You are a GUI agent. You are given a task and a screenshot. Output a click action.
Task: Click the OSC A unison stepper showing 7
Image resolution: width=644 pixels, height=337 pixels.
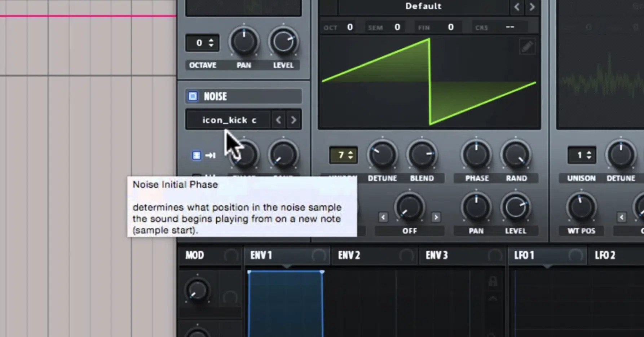pos(343,155)
